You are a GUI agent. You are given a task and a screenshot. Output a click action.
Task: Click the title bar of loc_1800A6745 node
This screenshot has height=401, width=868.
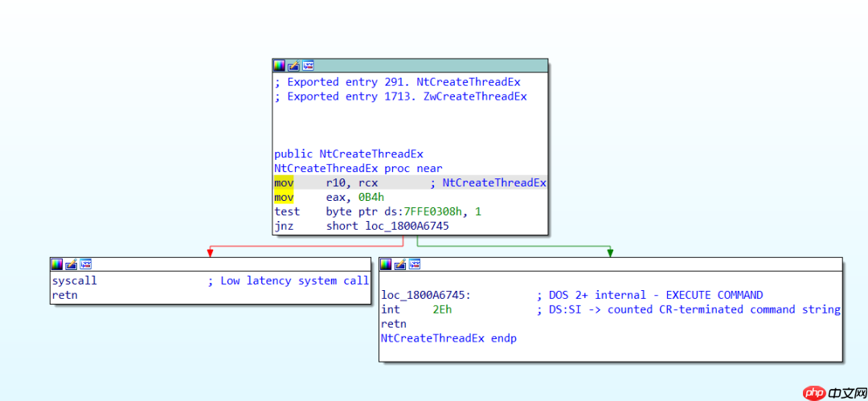pyautogui.click(x=611, y=264)
